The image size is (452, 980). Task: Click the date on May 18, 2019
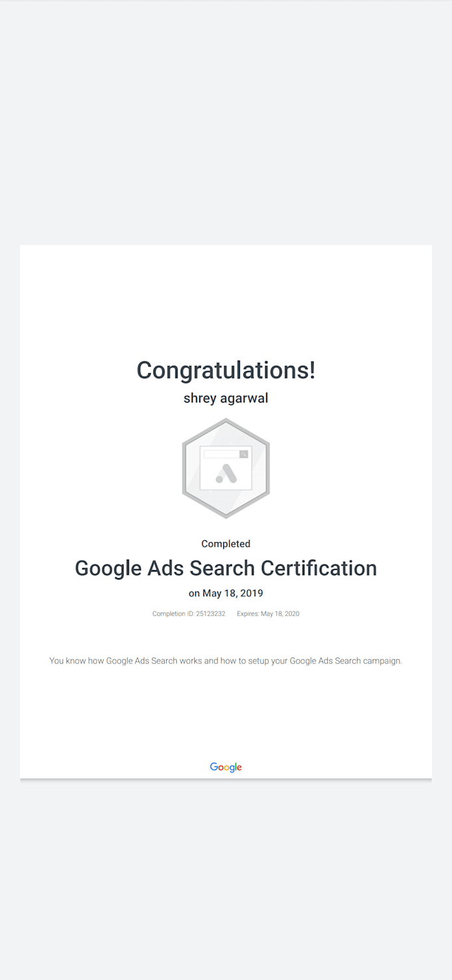(226, 593)
